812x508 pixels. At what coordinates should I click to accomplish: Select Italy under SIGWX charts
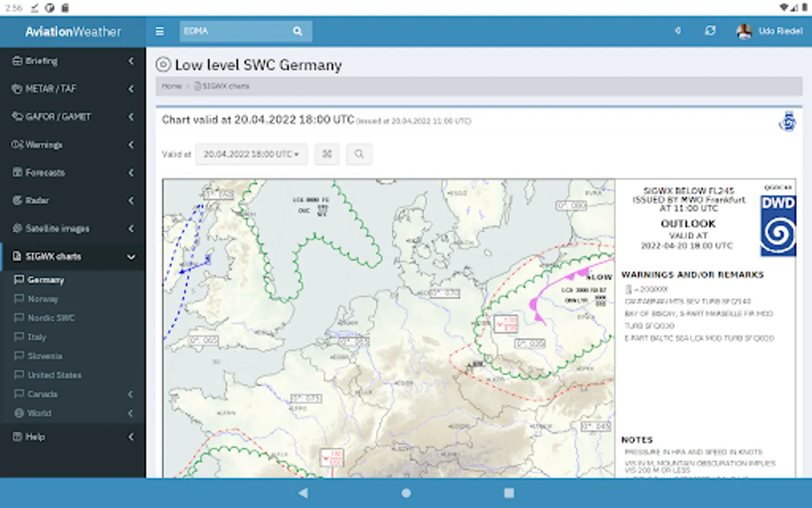pyautogui.click(x=37, y=337)
